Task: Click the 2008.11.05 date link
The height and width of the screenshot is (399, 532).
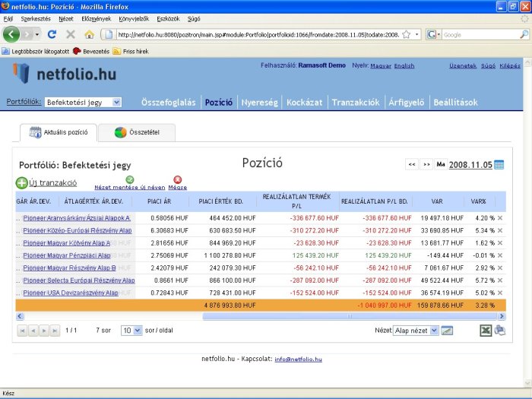Action: [470, 165]
